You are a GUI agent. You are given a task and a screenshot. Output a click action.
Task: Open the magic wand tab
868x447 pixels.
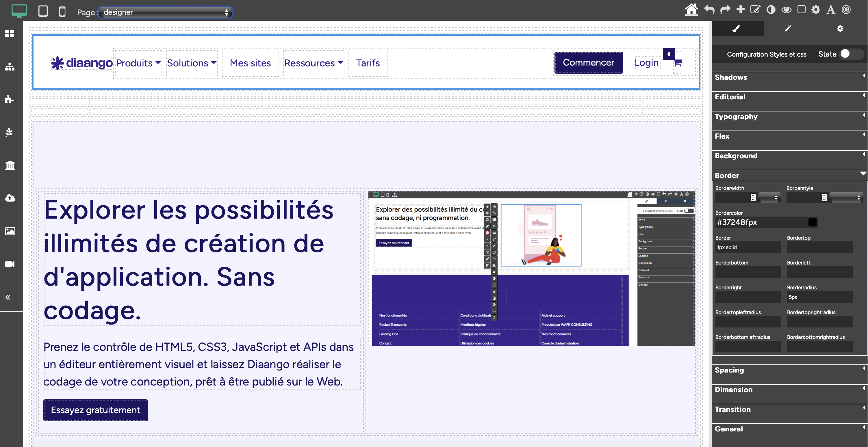(x=788, y=28)
